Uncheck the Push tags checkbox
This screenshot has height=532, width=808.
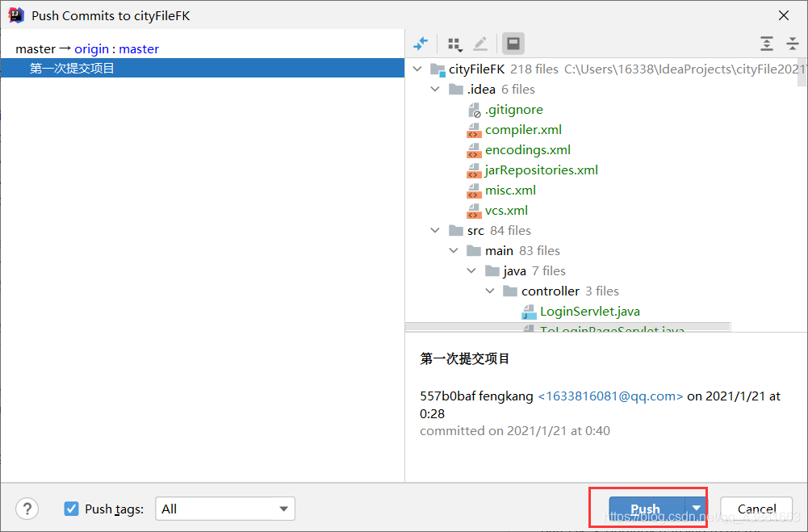point(71,509)
